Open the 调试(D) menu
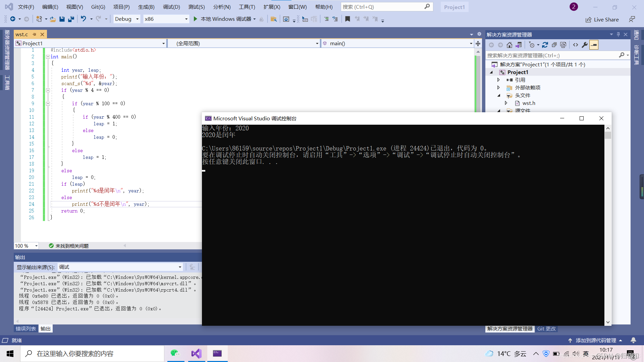Viewport: 644px width, 362px height. [x=172, y=7]
